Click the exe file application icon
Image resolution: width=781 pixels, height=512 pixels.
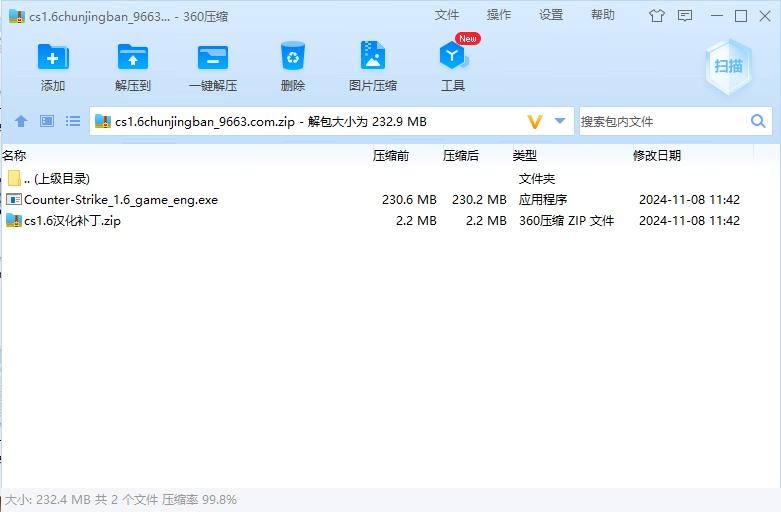pyautogui.click(x=13, y=200)
